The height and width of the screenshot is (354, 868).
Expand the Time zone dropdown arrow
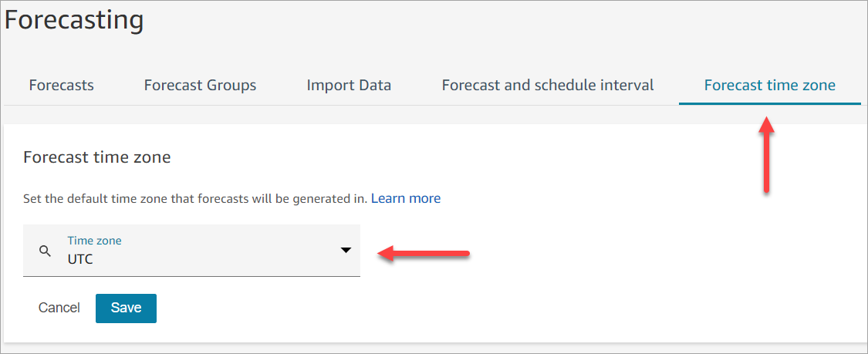346,251
